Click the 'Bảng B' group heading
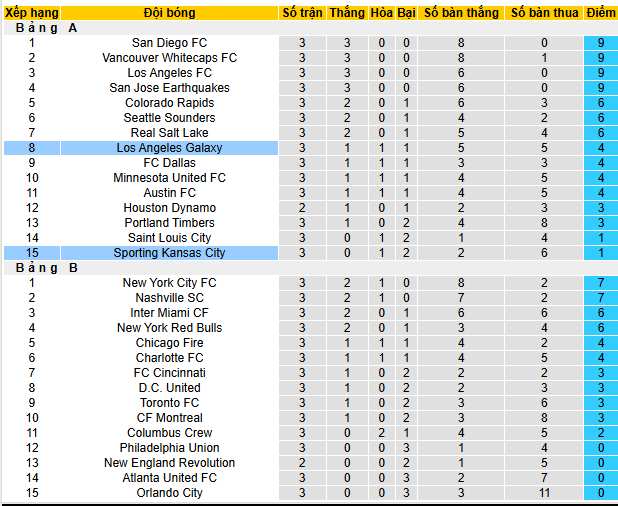Viewport: 618px width, 506px height. tap(47, 268)
